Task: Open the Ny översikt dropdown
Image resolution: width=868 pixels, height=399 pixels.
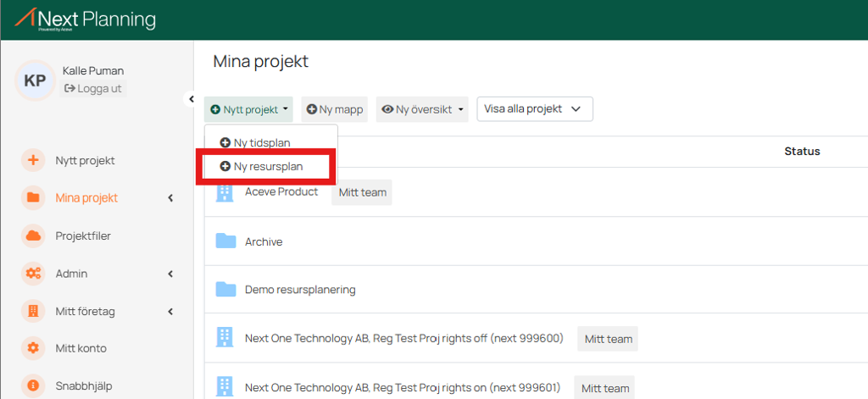Action: 422,109
